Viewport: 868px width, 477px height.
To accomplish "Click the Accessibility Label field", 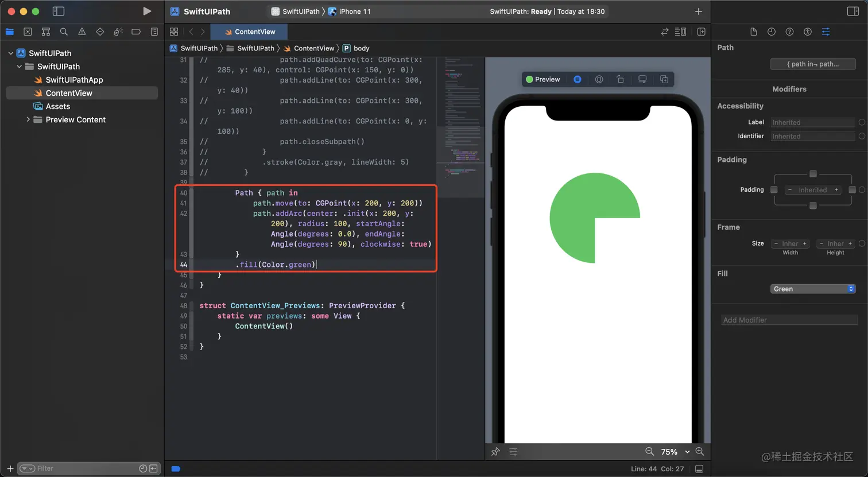I will click(813, 122).
